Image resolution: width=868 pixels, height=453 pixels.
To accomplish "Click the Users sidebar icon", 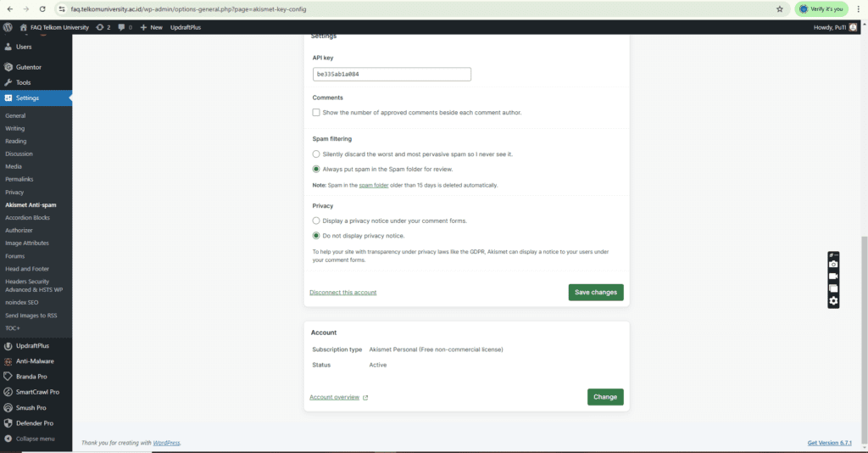I will [x=8, y=47].
